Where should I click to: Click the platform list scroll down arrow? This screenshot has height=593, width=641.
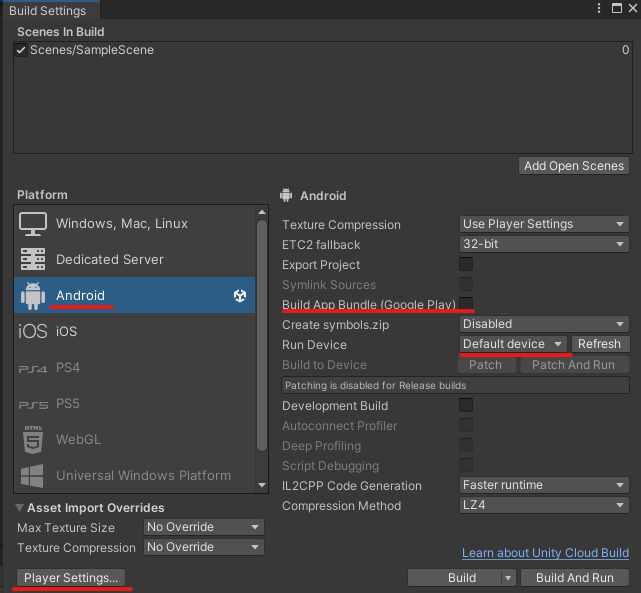tap(262, 486)
